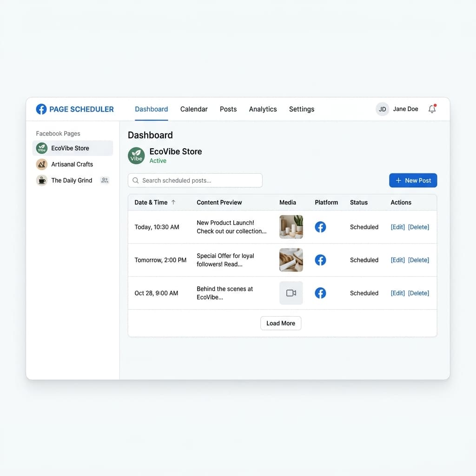Click the Jane Doe user name
The height and width of the screenshot is (476, 476).
(x=405, y=109)
